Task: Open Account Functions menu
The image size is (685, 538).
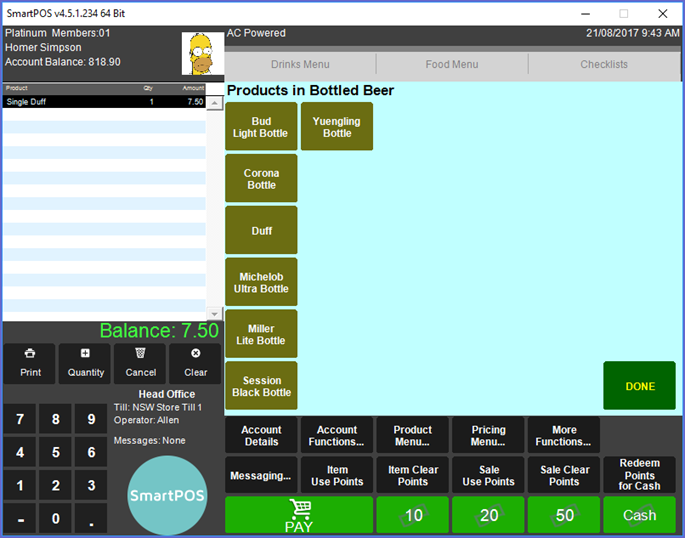Action: pyautogui.click(x=337, y=435)
